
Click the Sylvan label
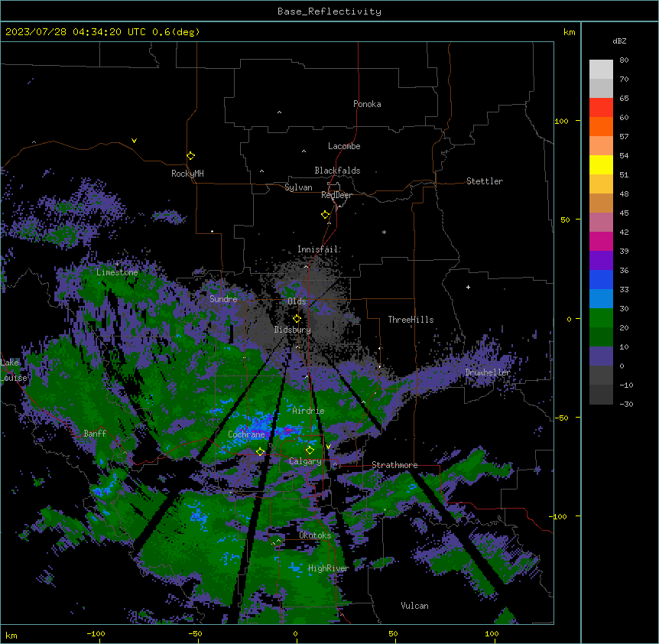[298, 187]
